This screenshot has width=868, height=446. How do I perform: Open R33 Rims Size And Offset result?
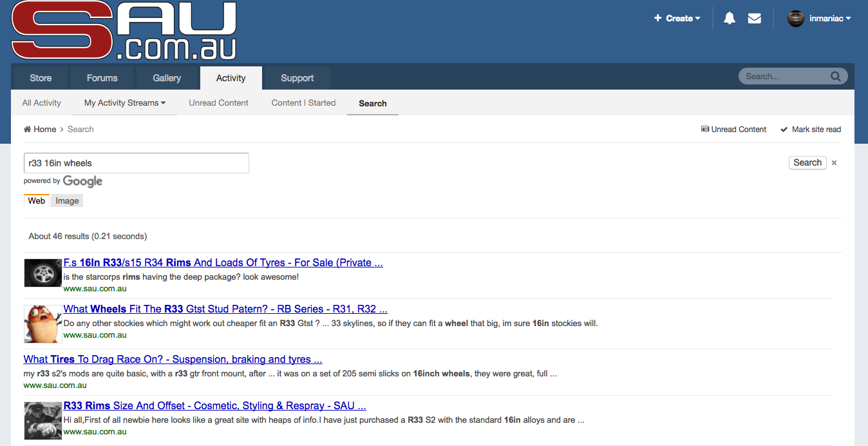click(x=215, y=406)
